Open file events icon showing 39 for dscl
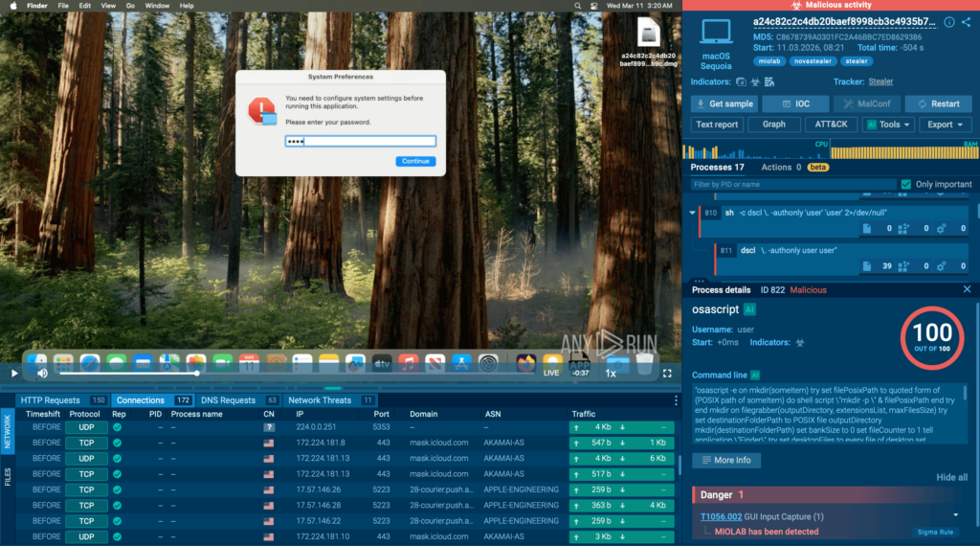 click(x=867, y=266)
